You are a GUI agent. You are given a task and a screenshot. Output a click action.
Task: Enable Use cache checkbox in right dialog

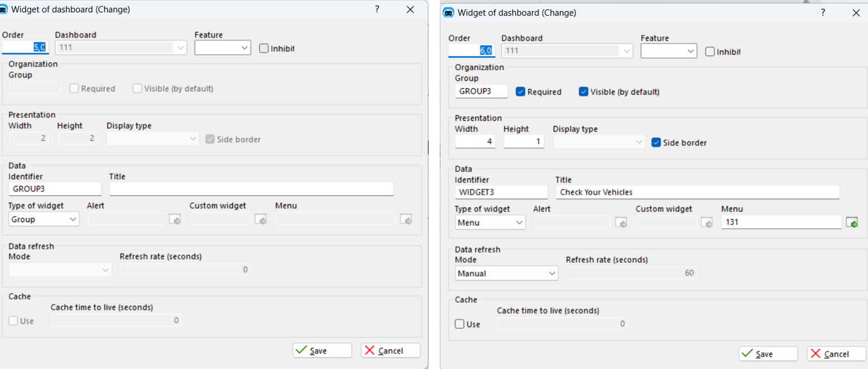459,324
